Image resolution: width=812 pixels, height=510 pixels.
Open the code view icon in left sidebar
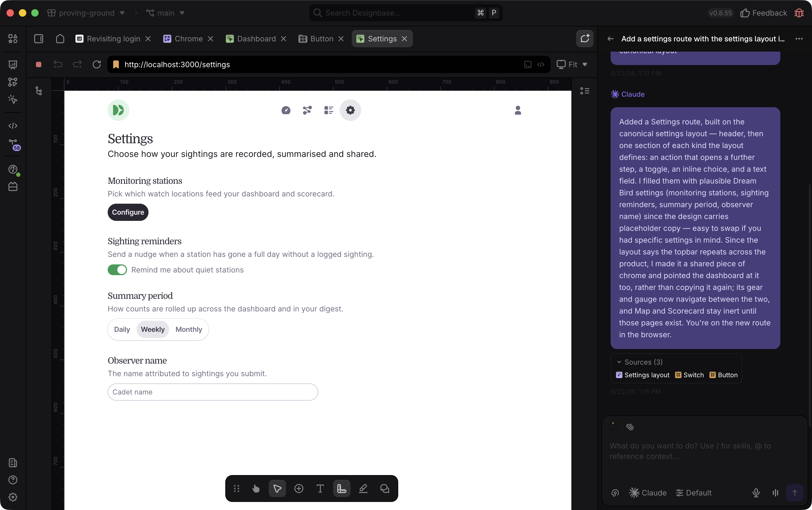13,126
